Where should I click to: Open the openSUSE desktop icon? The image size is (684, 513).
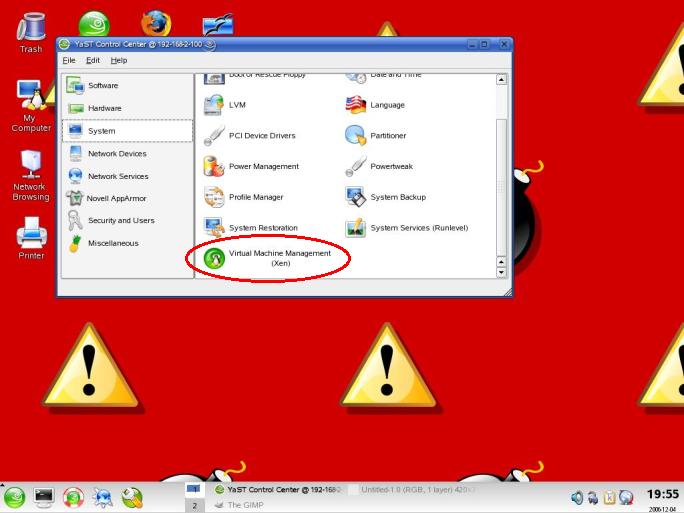coord(94,24)
